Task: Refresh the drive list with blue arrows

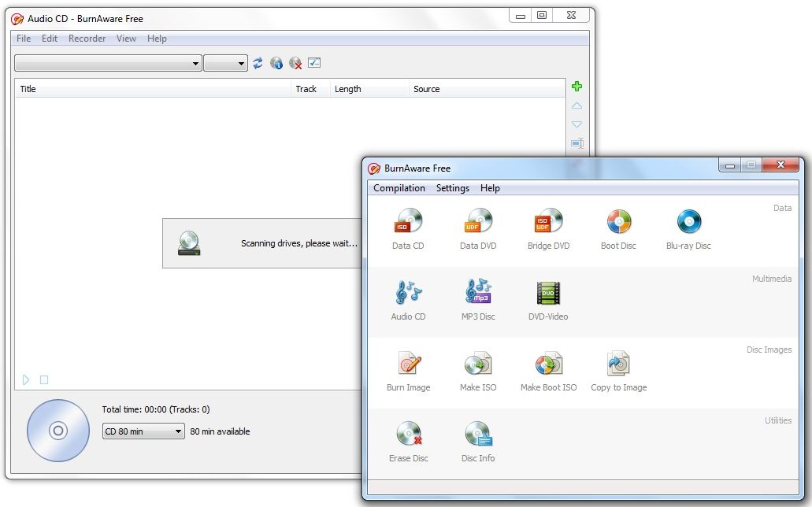Action: [258, 63]
